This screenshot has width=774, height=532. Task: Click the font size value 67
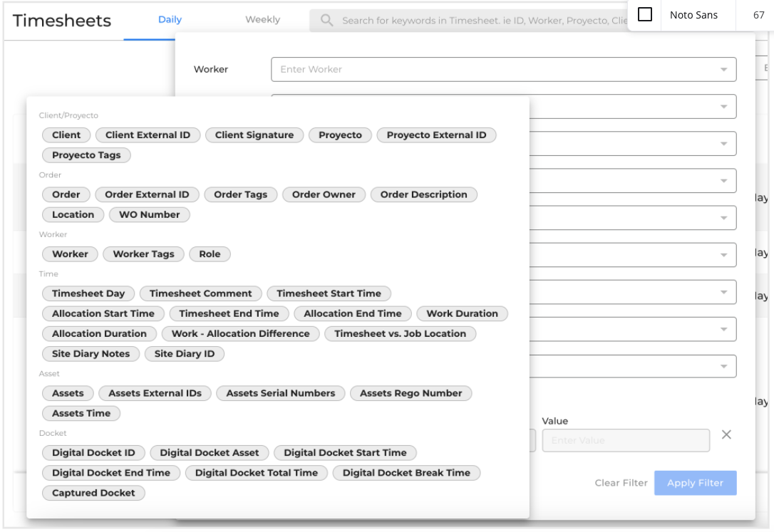click(x=759, y=15)
